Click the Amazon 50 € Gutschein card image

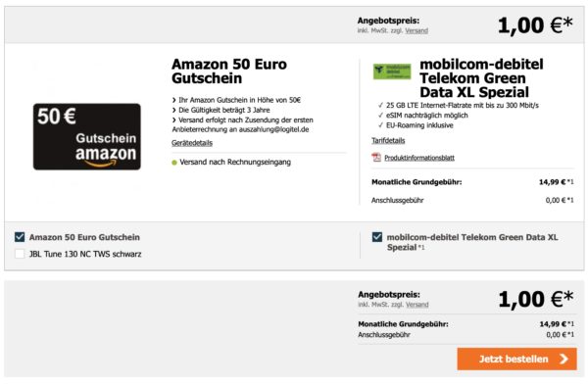(87, 136)
